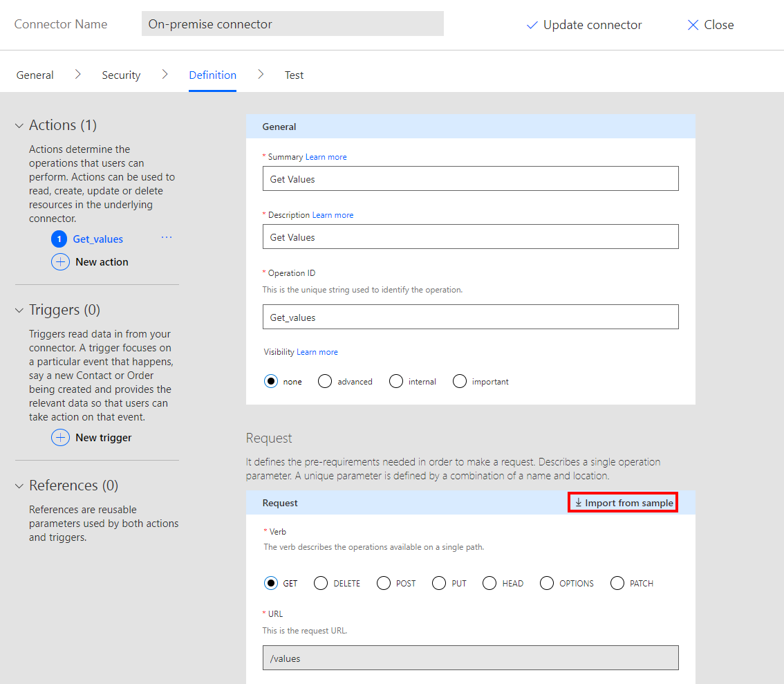
Task: Select the PATCH verb option
Action: pos(617,584)
